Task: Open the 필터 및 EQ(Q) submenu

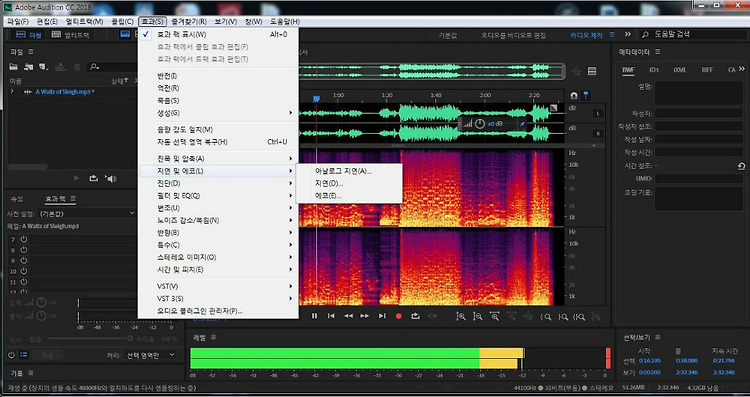Action: [x=218, y=196]
